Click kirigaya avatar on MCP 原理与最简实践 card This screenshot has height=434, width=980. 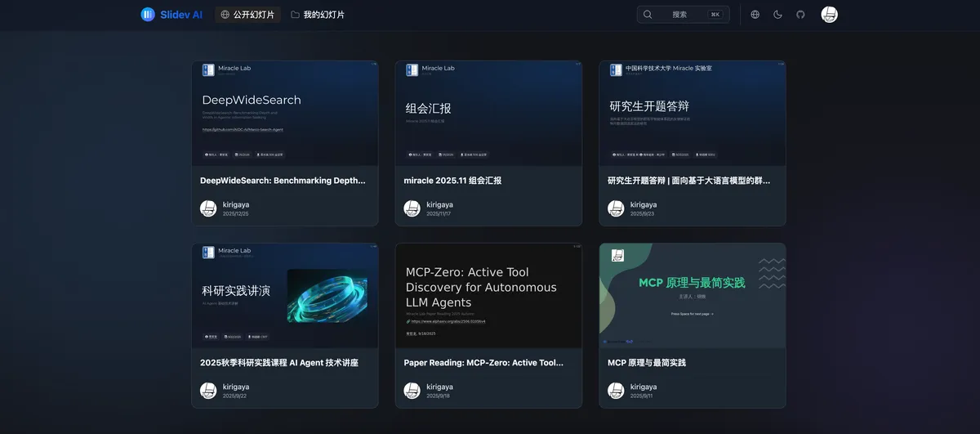(x=616, y=391)
